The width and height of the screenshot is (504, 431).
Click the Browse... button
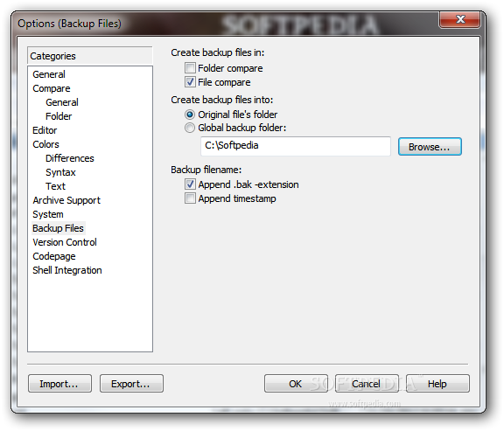430,147
